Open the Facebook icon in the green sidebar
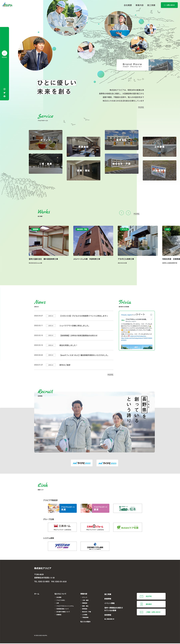This screenshot has height=644, width=180. click(x=5, y=96)
